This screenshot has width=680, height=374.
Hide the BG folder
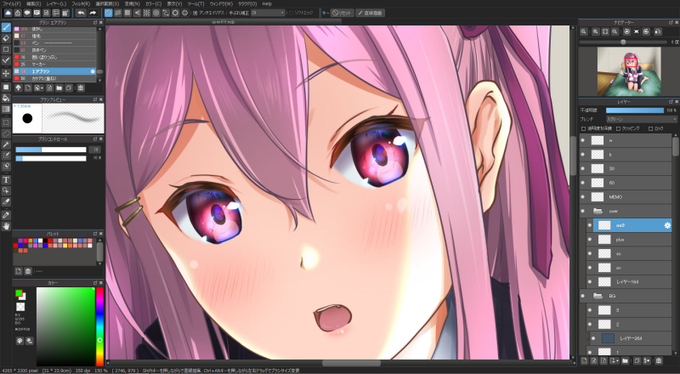point(583,296)
